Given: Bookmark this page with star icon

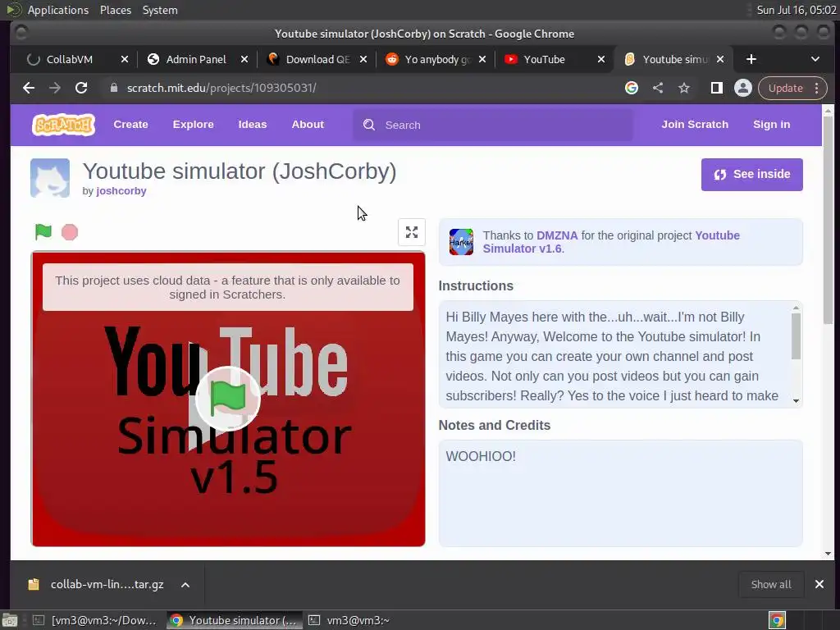Looking at the screenshot, I should click(x=684, y=88).
